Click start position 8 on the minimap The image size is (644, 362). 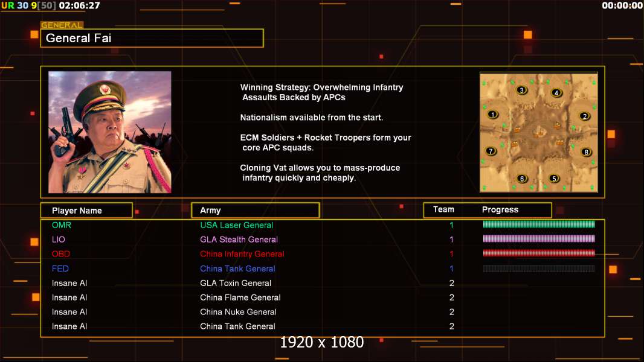[x=586, y=152]
